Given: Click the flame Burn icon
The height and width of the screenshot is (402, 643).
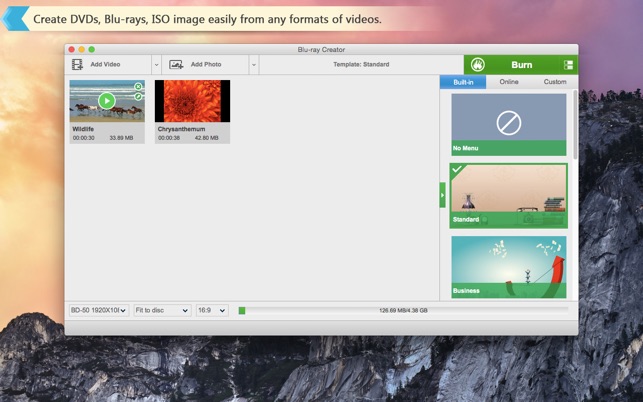Looking at the screenshot, I should [478, 65].
